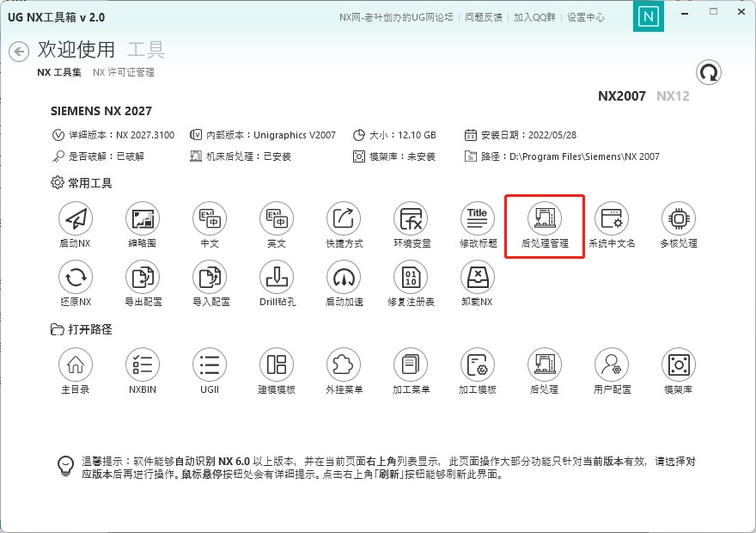Click the 修改标题 Title icon
The image size is (756, 533).
(x=478, y=219)
